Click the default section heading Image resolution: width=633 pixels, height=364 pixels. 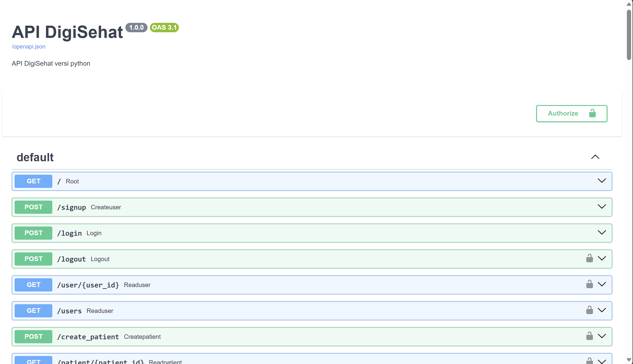35,157
